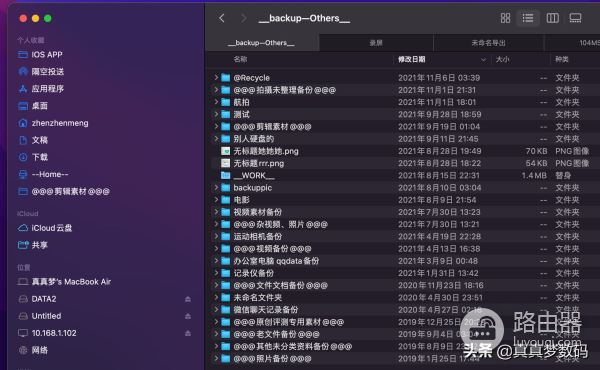Open iCloud云盘 in sidebar

[52, 228]
